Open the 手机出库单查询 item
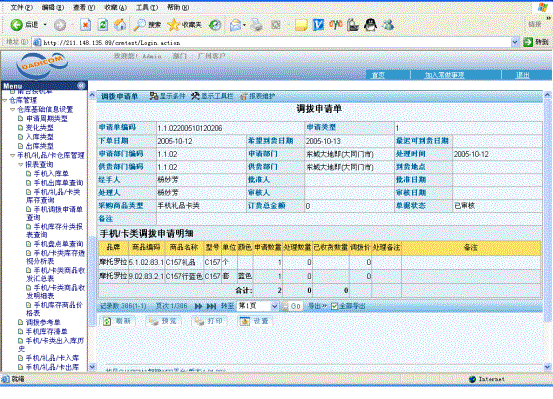Viewport: 553px width, 399px height. point(58,183)
